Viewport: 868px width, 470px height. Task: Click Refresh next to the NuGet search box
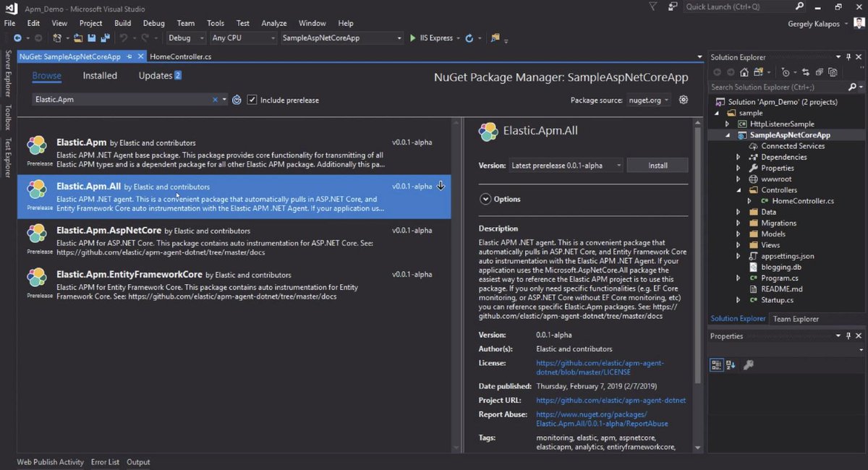click(x=236, y=100)
